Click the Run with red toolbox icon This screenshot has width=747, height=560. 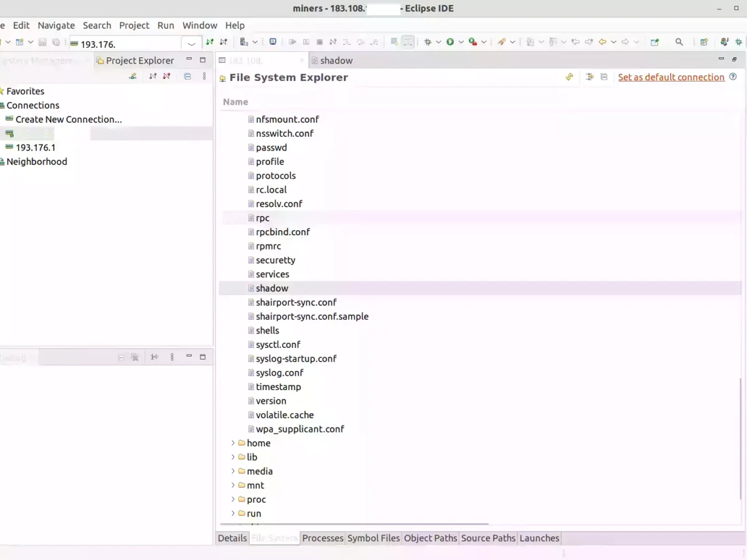(473, 42)
